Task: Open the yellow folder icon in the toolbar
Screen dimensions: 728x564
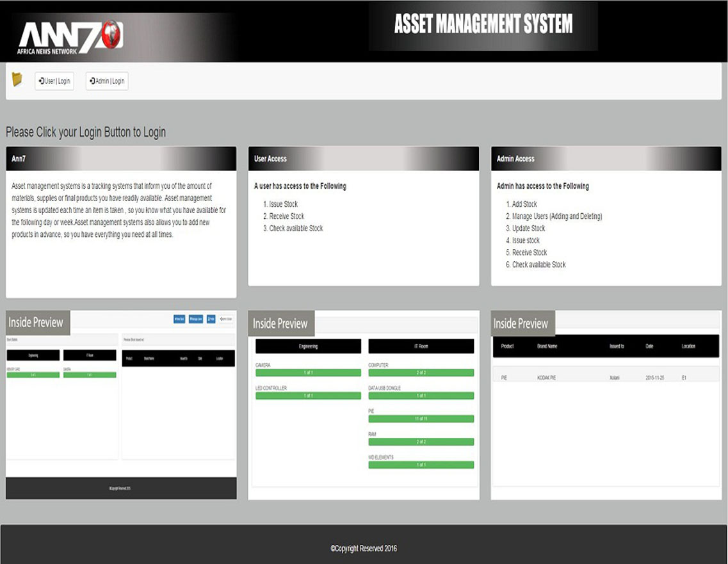Action: [x=18, y=81]
